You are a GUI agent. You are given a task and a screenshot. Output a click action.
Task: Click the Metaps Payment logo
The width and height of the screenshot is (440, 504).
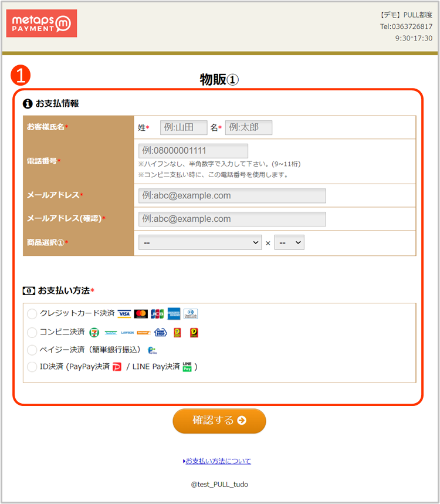click(42, 23)
